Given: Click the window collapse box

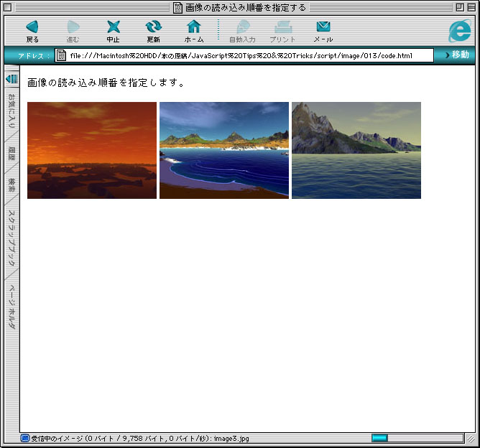Looking at the screenshot, I should tap(471, 7).
